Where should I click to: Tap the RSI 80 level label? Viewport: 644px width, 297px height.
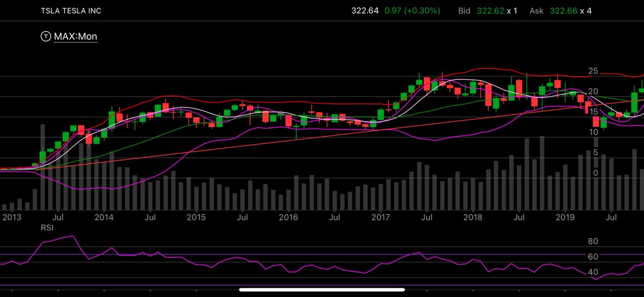click(x=593, y=242)
